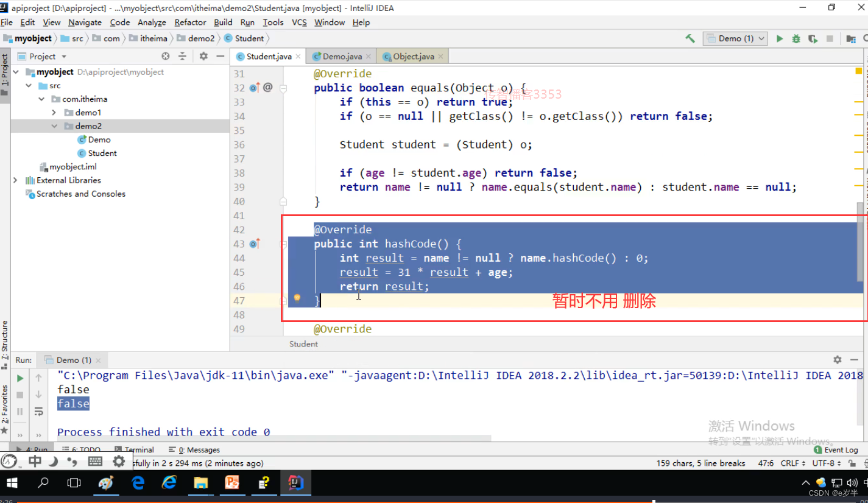Image resolution: width=868 pixels, height=503 pixels.
Task: Rerun Demo from Run panel green arrow
Action: (19, 378)
